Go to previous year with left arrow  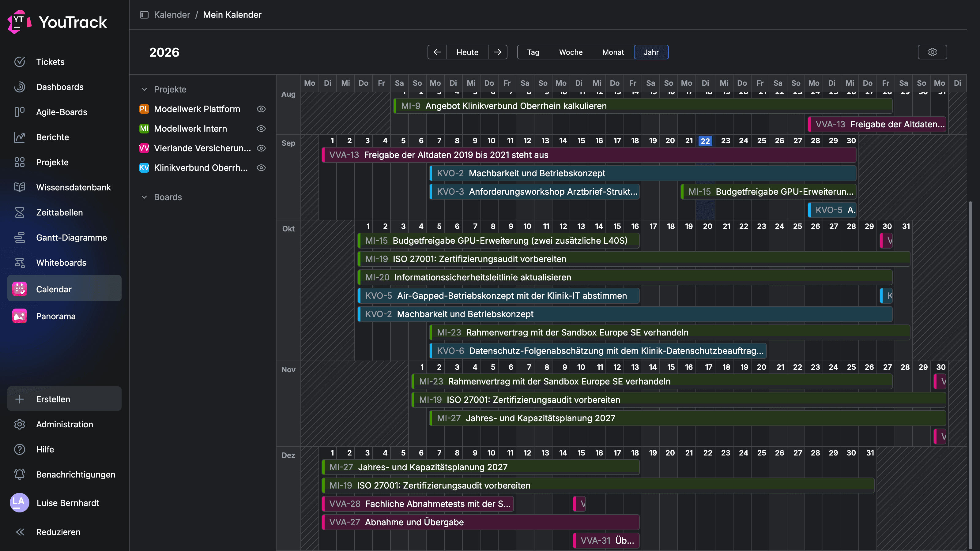[x=437, y=52]
